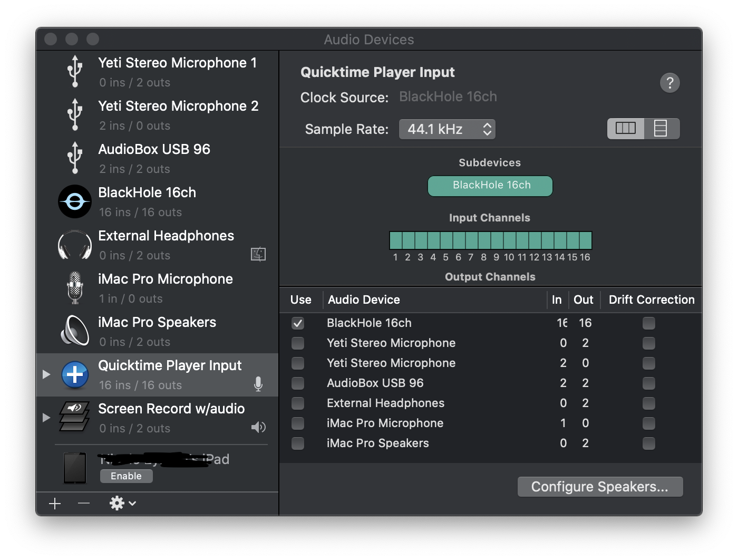This screenshot has height=560, width=738.
Task: Uncheck Use for BlackHole 16ch
Action: [x=298, y=323]
